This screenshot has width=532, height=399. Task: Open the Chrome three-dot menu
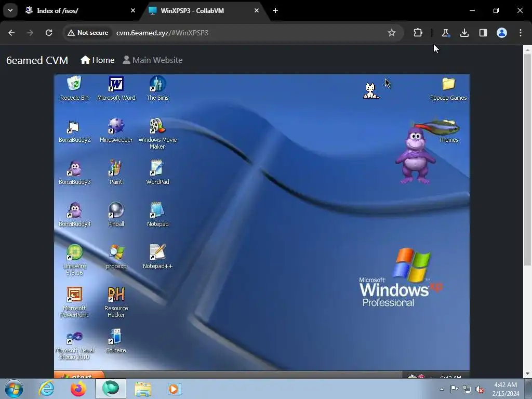pyautogui.click(x=521, y=33)
